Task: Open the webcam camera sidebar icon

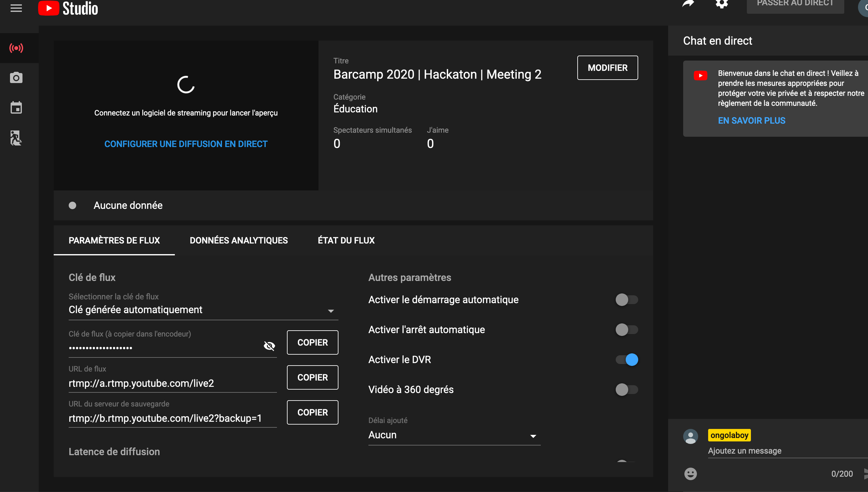Action: point(16,78)
